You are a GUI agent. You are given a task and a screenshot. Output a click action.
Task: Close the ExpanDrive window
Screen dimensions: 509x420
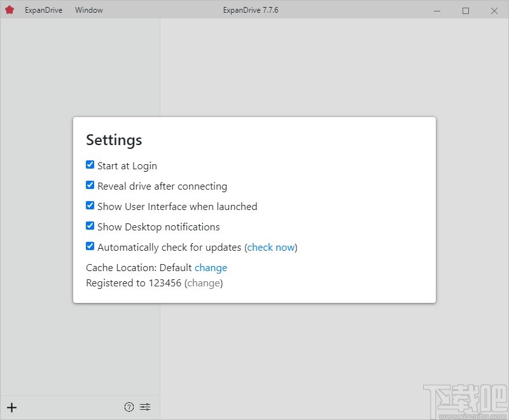(494, 10)
